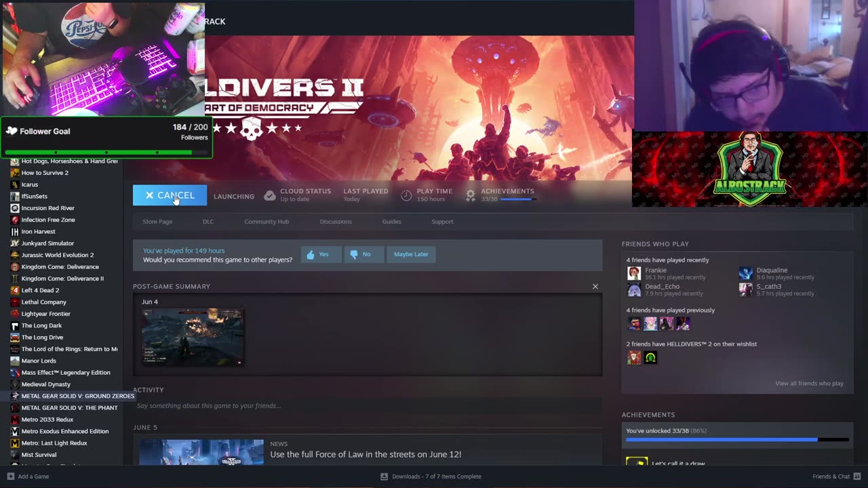Click Add a Game plus icon
Viewport: 868px width, 488px height.
10,476
